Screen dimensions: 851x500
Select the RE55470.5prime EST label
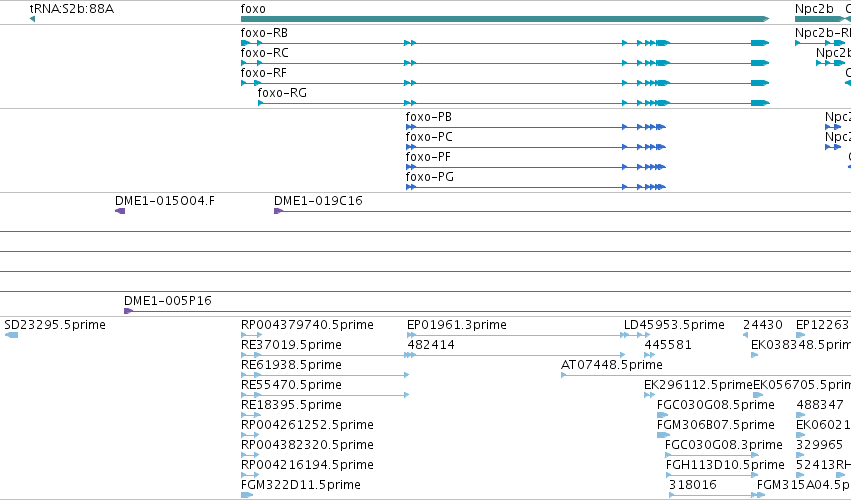[x=291, y=385]
